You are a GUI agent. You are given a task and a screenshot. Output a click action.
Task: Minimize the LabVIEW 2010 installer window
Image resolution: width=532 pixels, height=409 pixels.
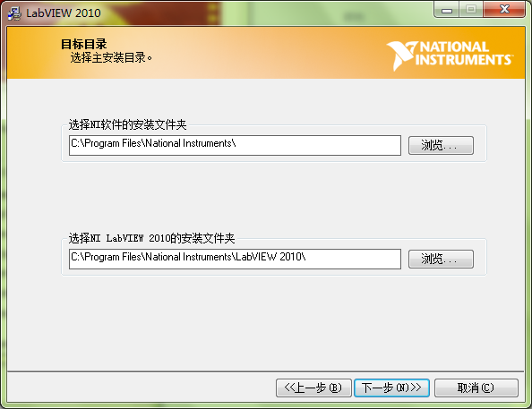coord(447,10)
